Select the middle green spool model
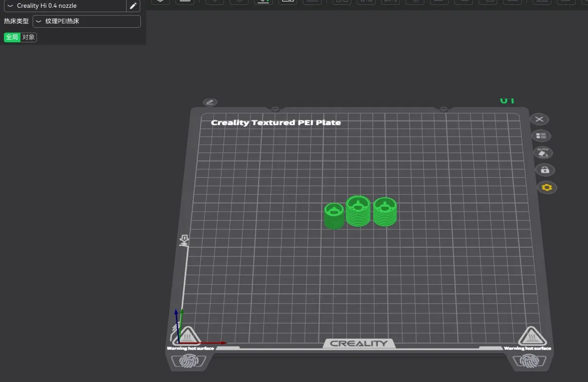Image resolution: width=588 pixels, height=382 pixels. tap(358, 211)
